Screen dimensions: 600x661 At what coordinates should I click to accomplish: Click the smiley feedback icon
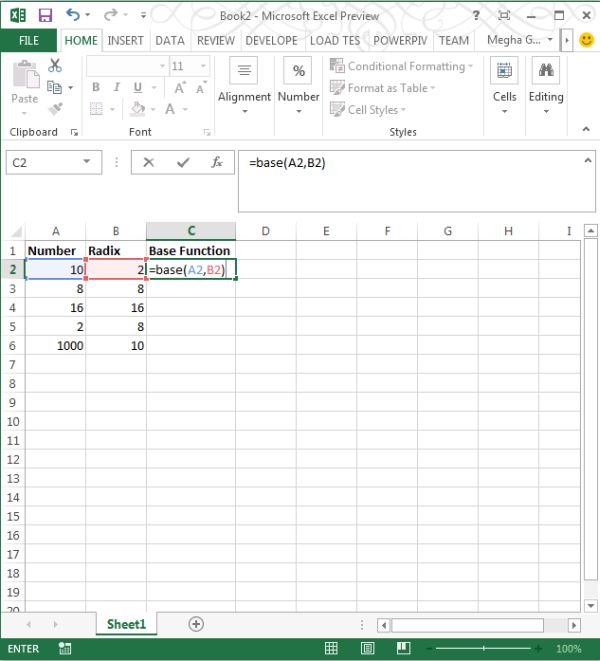tap(587, 40)
